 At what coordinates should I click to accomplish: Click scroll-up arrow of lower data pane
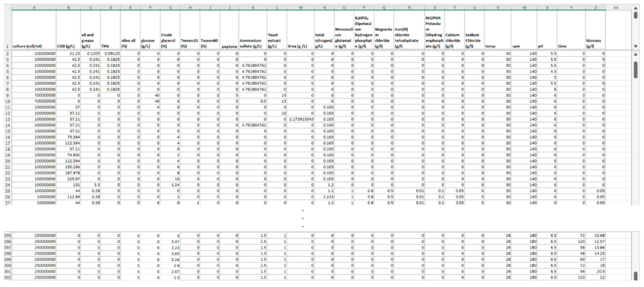tap(636, 54)
